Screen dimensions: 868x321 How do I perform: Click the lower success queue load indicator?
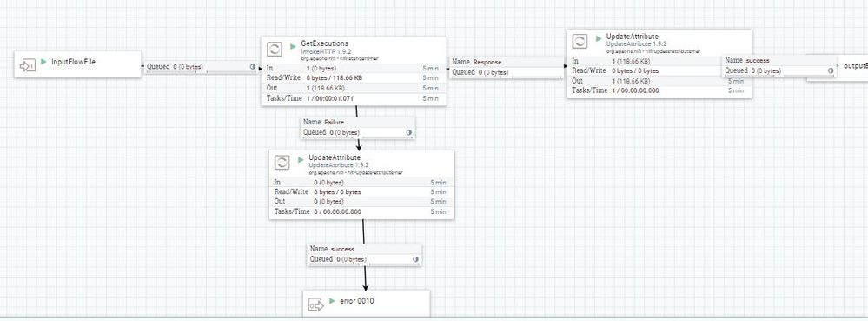(x=415, y=259)
